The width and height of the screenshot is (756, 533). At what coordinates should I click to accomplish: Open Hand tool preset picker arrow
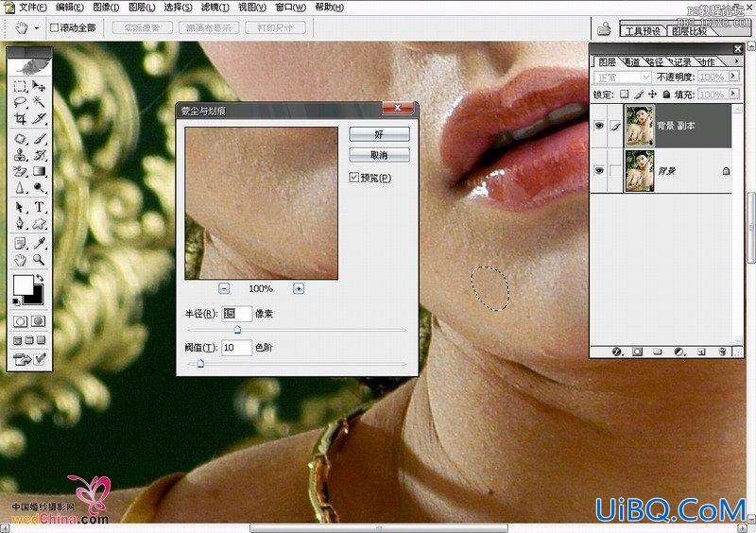click(x=36, y=28)
